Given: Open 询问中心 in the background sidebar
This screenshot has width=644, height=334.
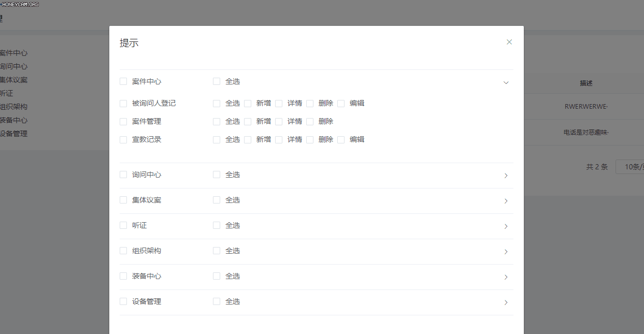Looking at the screenshot, I should pos(13,66).
